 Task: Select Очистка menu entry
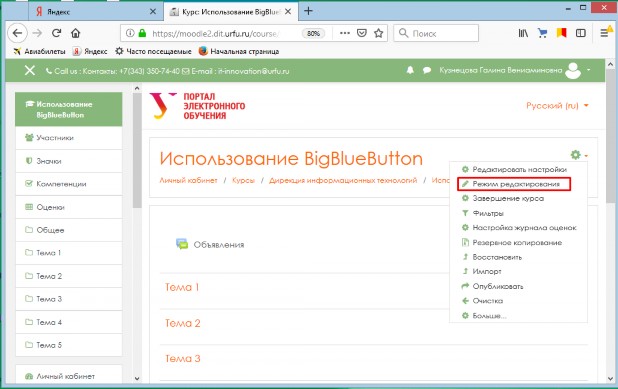488,301
